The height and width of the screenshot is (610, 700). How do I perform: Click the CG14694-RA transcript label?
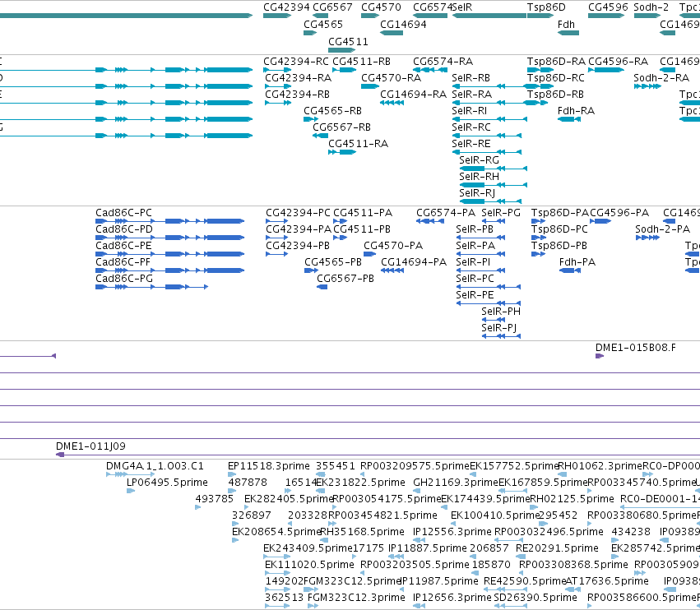click(x=413, y=95)
